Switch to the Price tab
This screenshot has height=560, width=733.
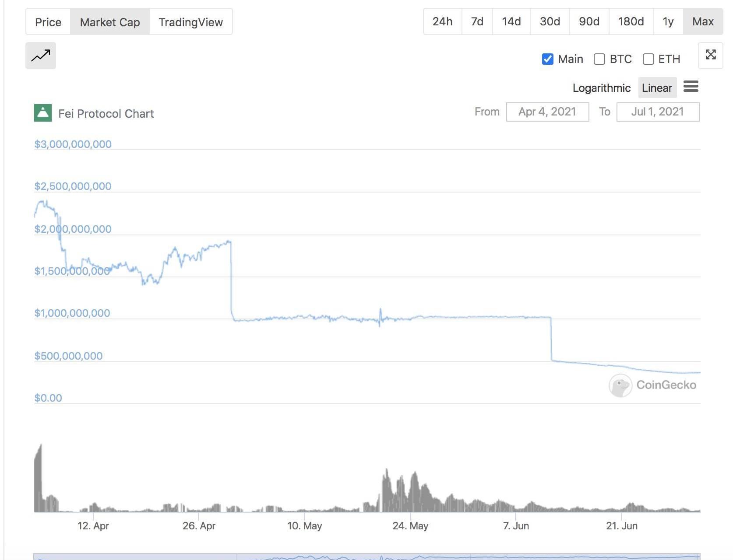click(48, 22)
